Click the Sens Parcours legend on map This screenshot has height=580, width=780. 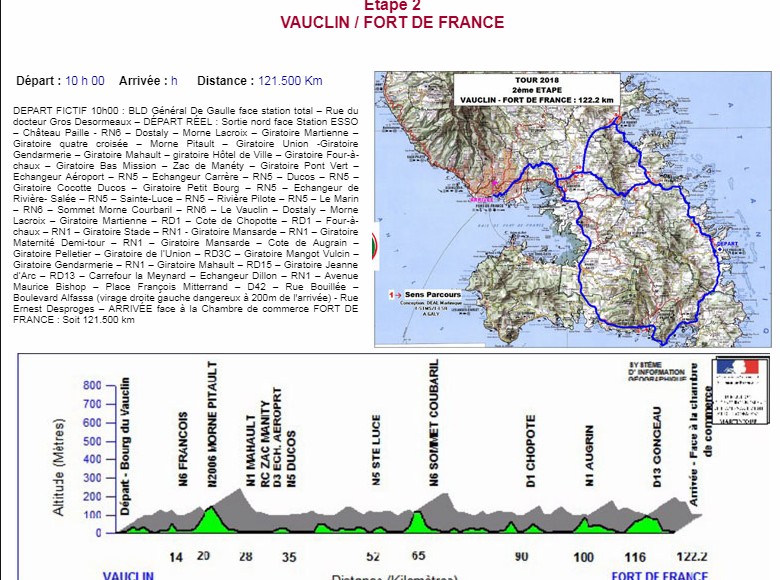[x=433, y=294]
